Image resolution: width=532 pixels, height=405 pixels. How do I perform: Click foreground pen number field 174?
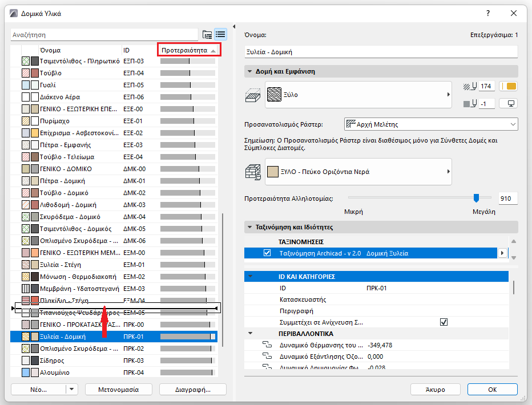487,86
